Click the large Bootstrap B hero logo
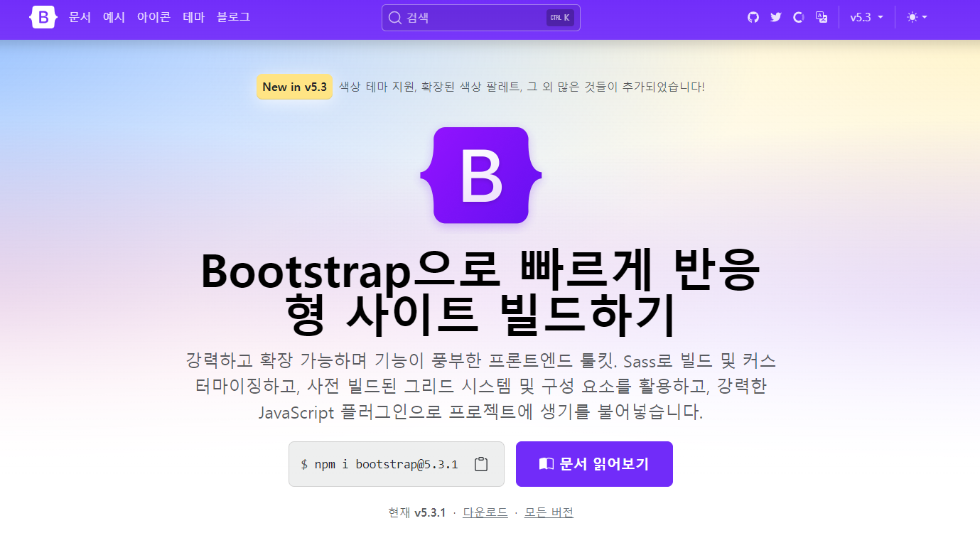 point(481,175)
